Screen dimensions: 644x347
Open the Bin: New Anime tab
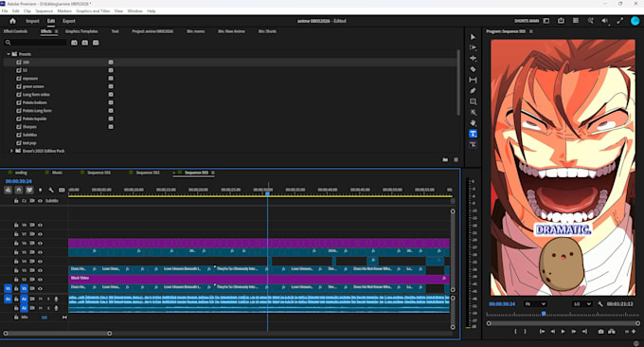click(231, 31)
